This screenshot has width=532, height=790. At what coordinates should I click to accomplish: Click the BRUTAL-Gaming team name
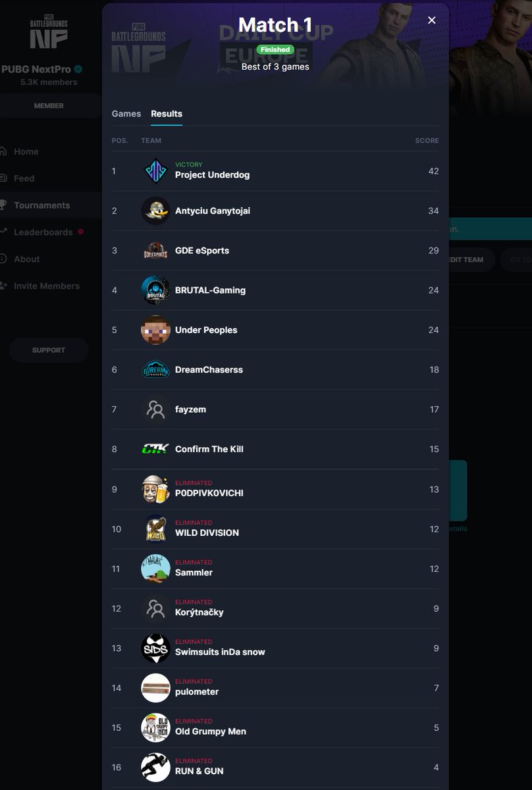click(210, 290)
